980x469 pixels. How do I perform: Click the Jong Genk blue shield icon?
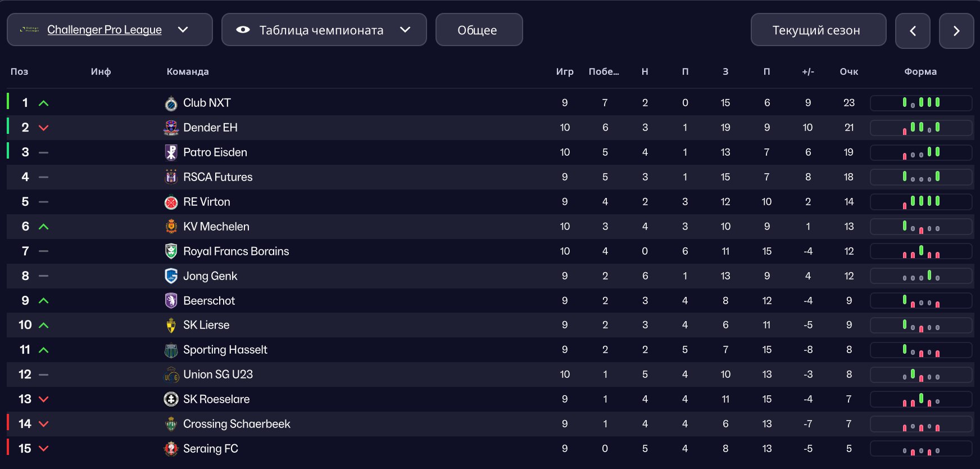click(x=171, y=276)
